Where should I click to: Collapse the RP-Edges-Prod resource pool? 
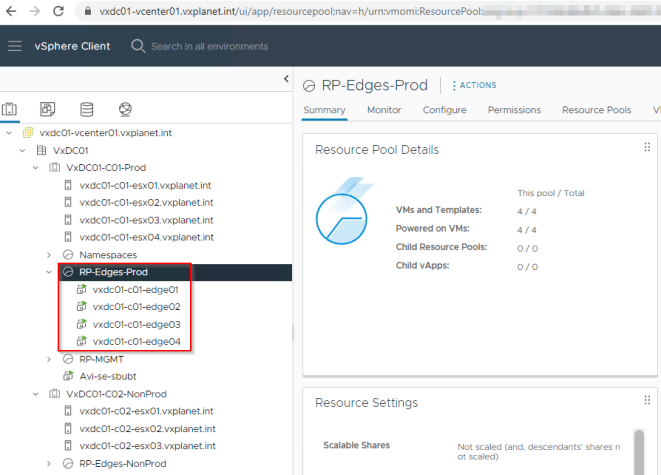[49, 272]
